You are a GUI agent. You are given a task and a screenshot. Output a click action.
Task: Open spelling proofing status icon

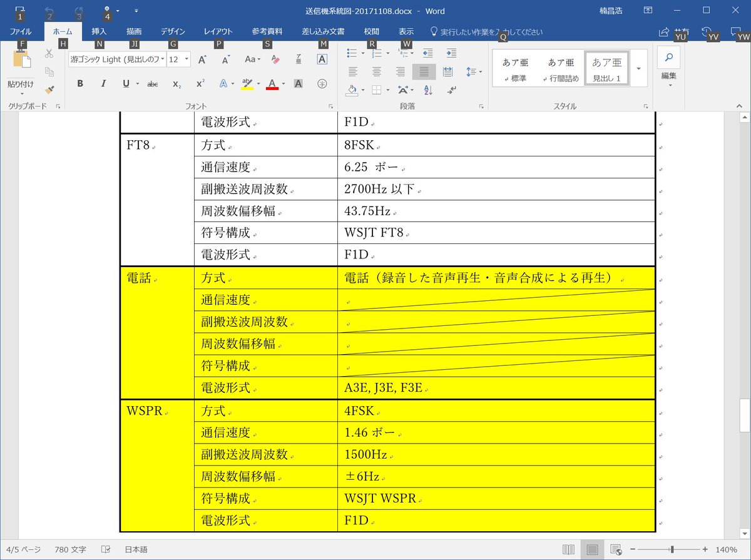coord(106,549)
